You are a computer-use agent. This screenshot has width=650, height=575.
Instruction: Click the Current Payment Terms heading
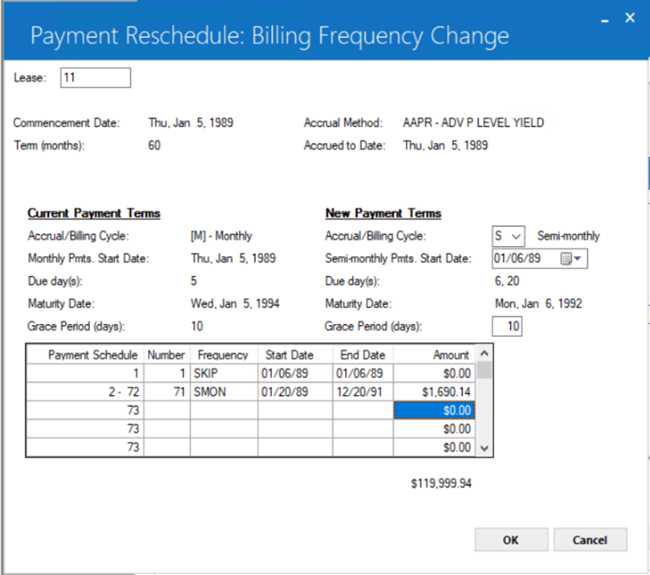(94, 213)
